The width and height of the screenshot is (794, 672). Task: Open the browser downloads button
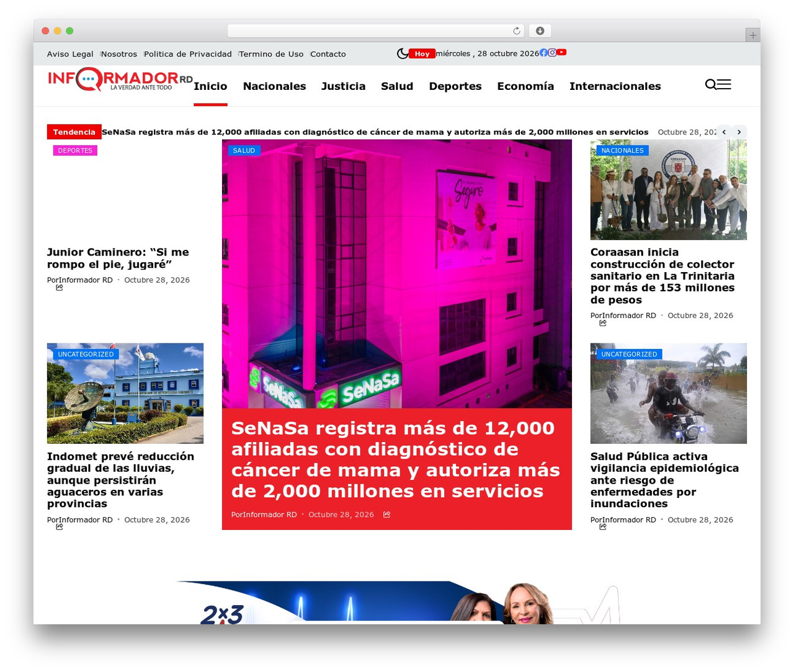point(540,31)
